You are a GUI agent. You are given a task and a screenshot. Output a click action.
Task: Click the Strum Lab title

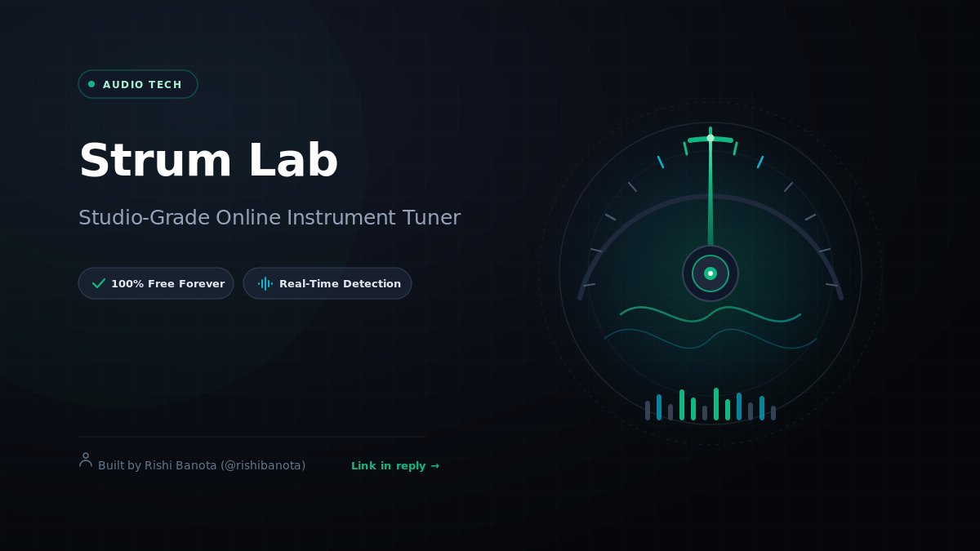click(x=208, y=160)
